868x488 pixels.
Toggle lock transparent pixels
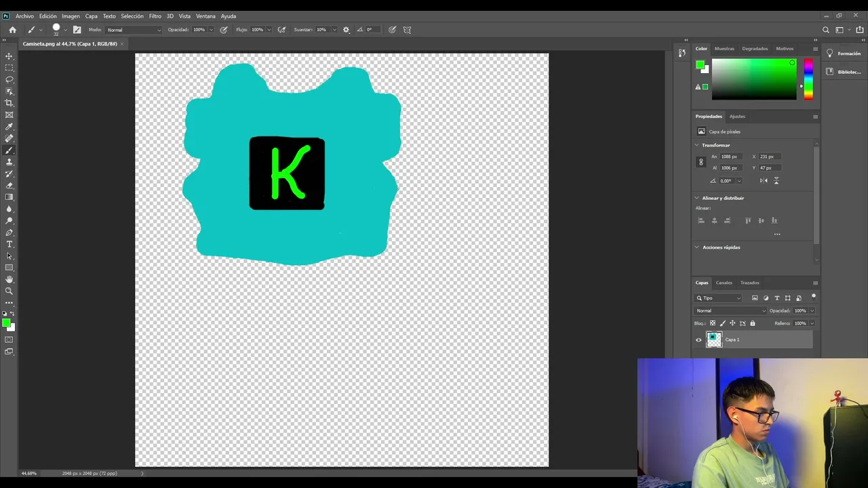tap(712, 323)
